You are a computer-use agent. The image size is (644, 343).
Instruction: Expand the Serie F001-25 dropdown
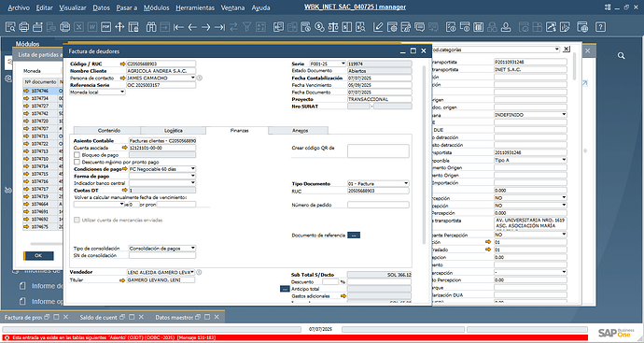[x=343, y=64]
